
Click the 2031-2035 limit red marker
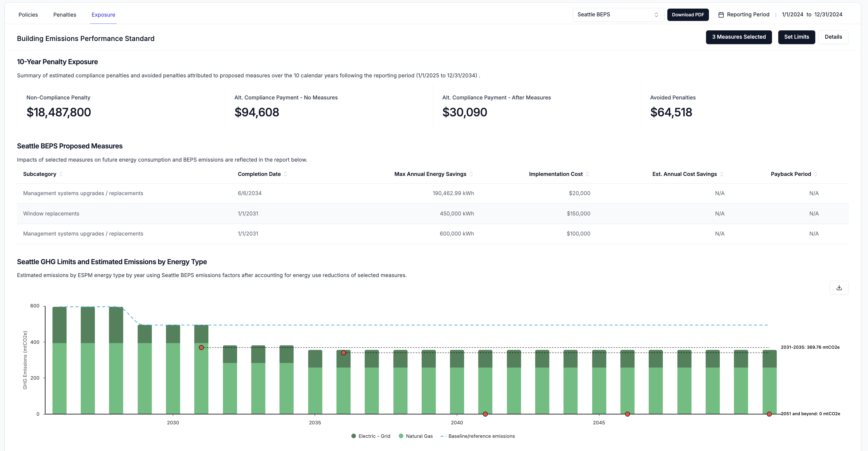(x=201, y=348)
